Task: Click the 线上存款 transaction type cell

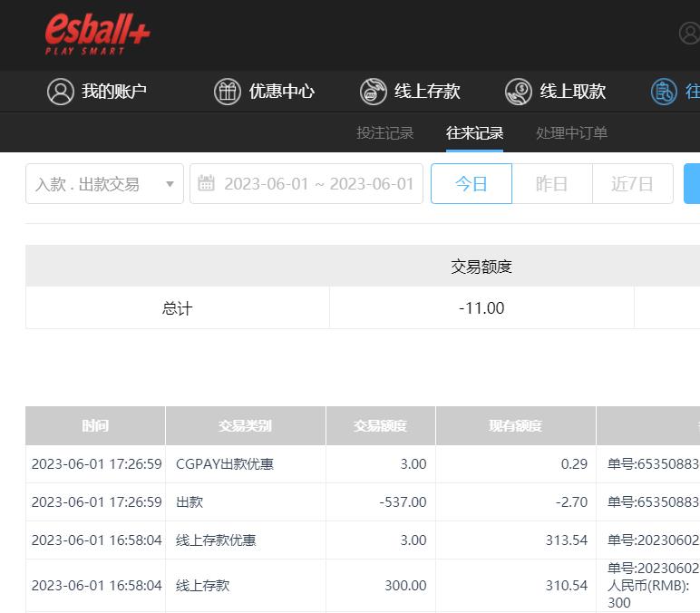Action: click(x=245, y=585)
